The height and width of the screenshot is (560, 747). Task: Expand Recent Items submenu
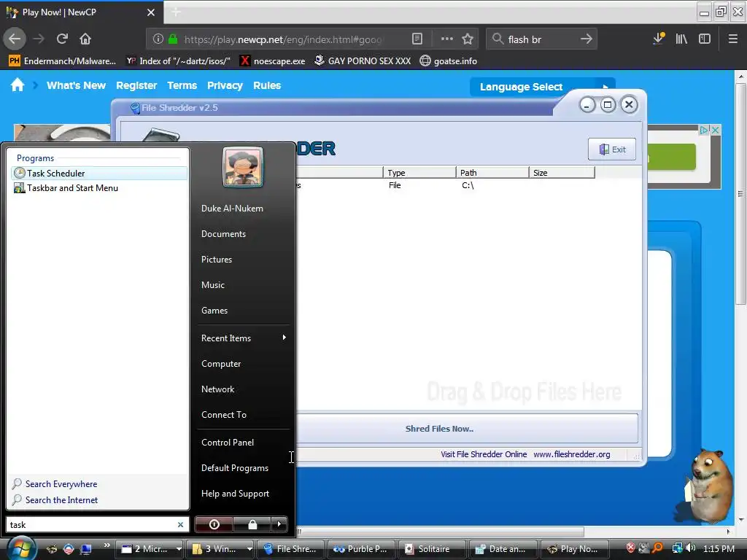click(x=244, y=338)
